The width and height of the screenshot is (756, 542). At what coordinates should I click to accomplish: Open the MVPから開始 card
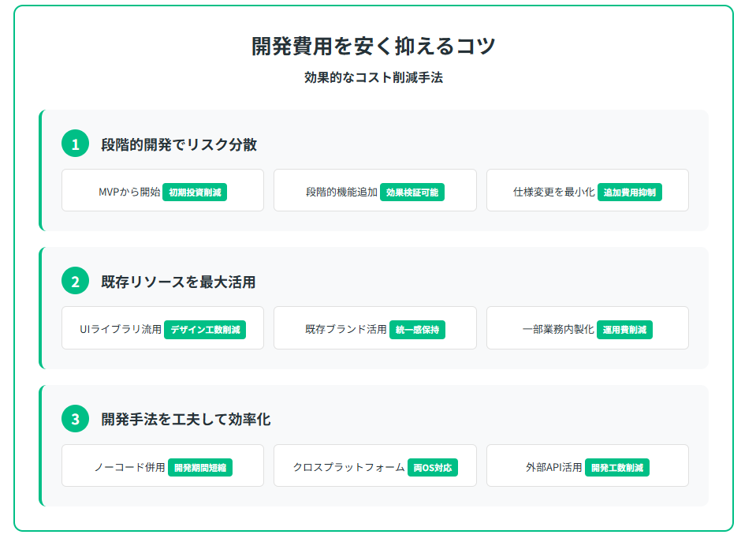[x=163, y=190]
